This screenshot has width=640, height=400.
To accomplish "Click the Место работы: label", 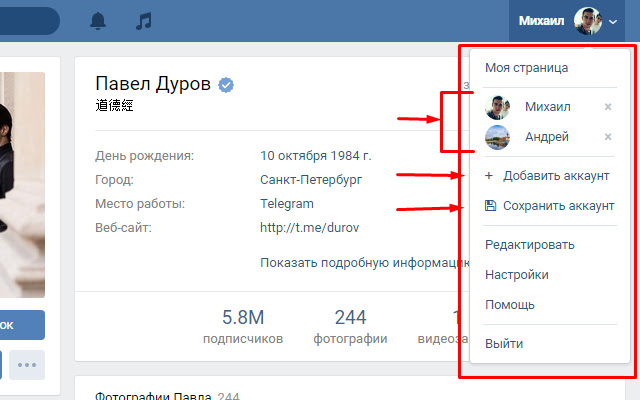I will pos(140,204).
